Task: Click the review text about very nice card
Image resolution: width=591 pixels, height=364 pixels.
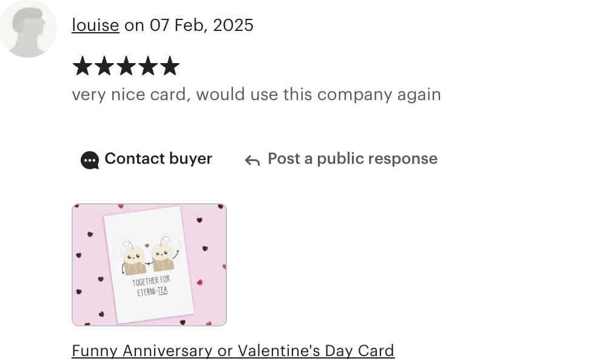Action: tap(256, 94)
